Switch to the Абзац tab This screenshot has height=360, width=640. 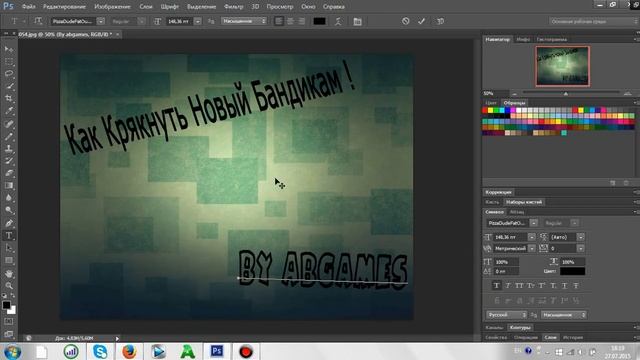(x=517, y=212)
